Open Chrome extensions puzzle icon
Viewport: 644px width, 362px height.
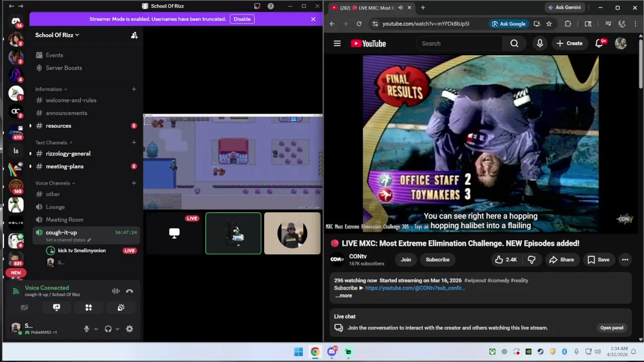(568, 24)
